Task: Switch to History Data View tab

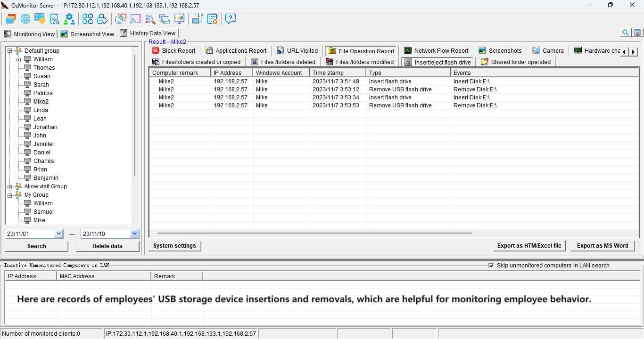Action: pos(148,33)
